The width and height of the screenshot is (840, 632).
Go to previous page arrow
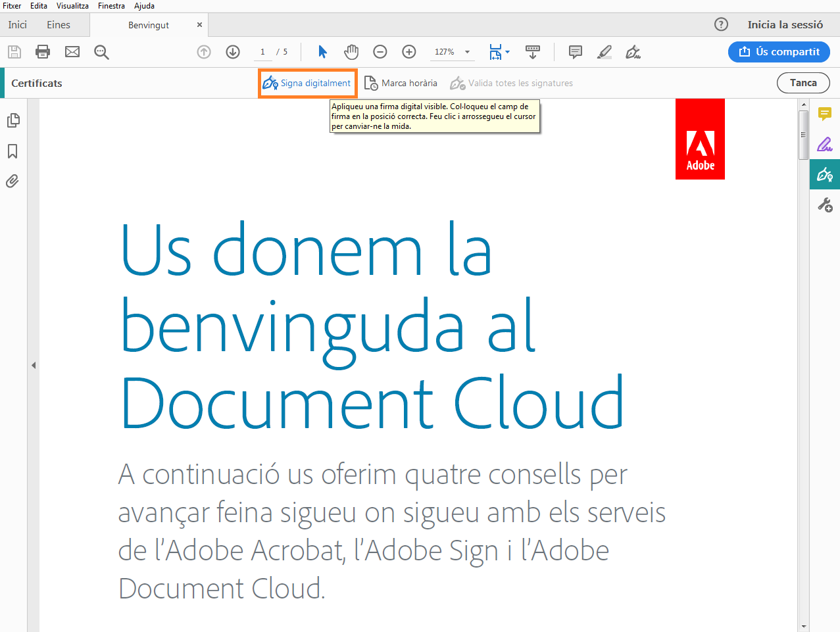[204, 52]
